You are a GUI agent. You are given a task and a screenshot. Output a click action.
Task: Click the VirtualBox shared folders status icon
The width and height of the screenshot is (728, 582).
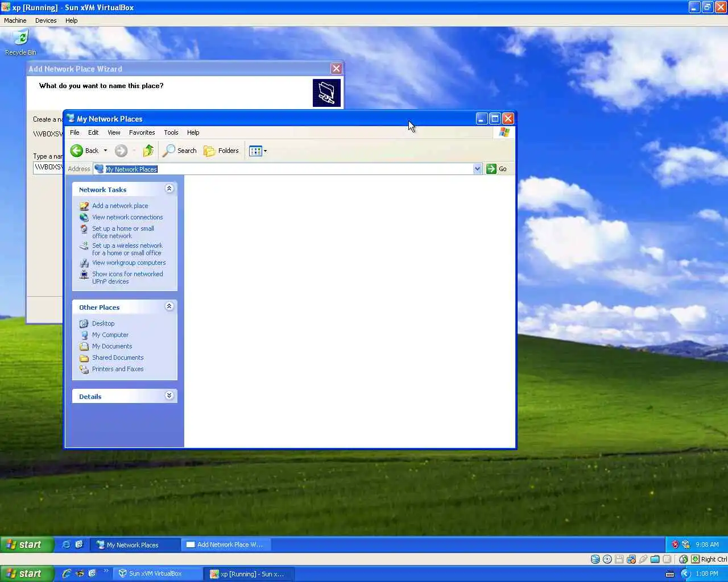coord(655,559)
